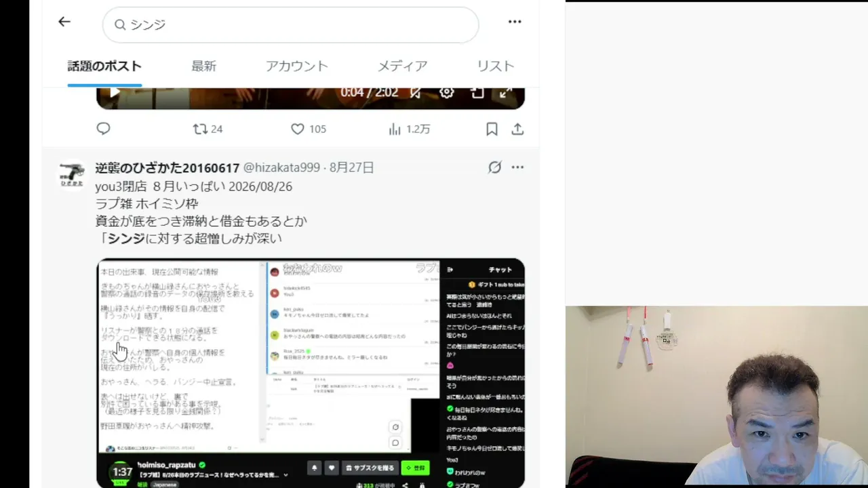Open the post dated 8月27日
Viewport: 868px width, 488px height.
[x=351, y=167]
